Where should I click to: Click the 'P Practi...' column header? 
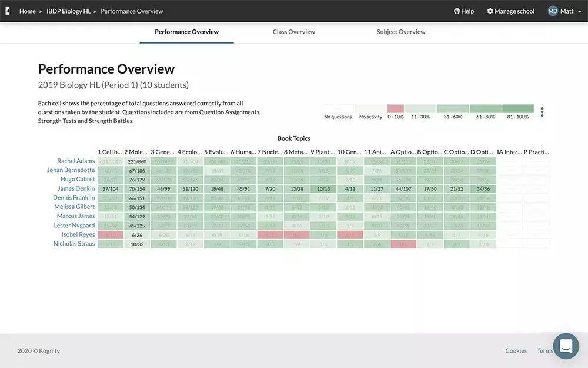click(x=536, y=152)
